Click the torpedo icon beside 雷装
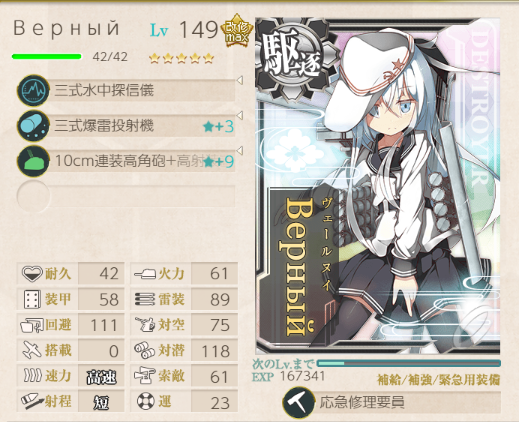 pyautogui.click(x=145, y=299)
